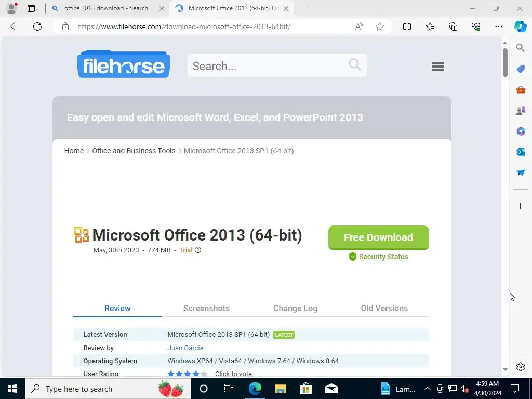Follow the Home breadcrumb link

pos(74,151)
